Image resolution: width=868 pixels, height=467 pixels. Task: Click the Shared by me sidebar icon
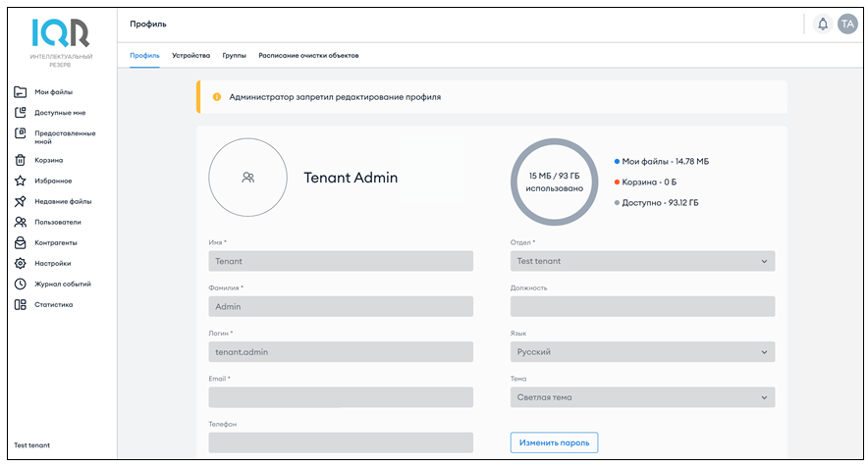pyautogui.click(x=21, y=133)
